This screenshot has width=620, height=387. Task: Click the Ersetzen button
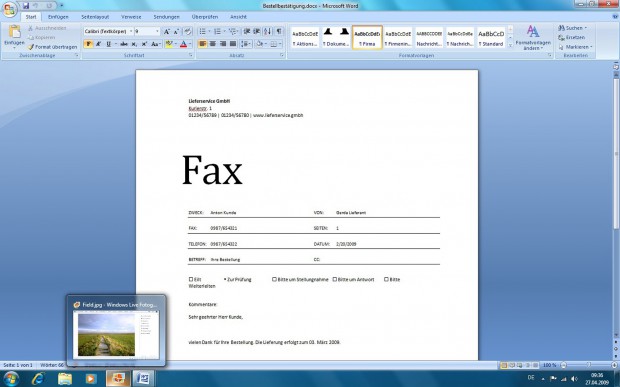tap(571, 38)
